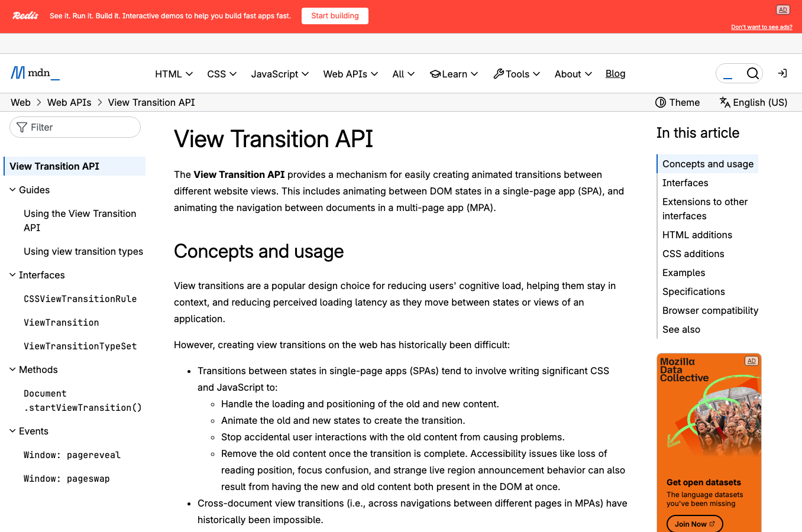Click the search magnifier icon
The image size is (802, 532).
752,73
